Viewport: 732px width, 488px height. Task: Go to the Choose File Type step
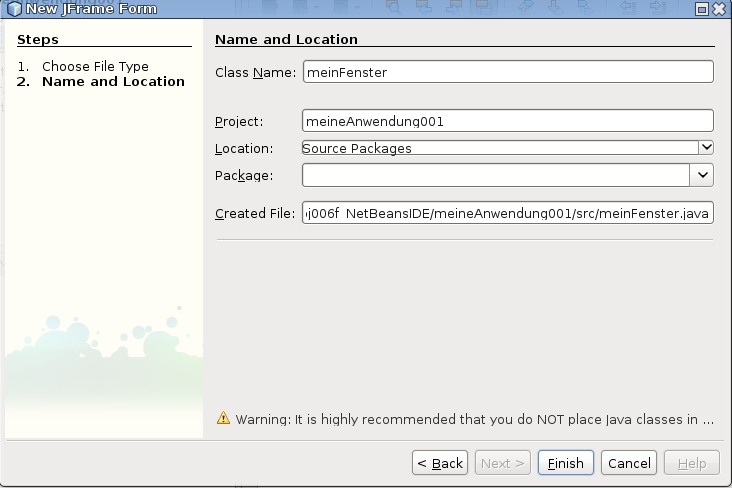(95, 66)
